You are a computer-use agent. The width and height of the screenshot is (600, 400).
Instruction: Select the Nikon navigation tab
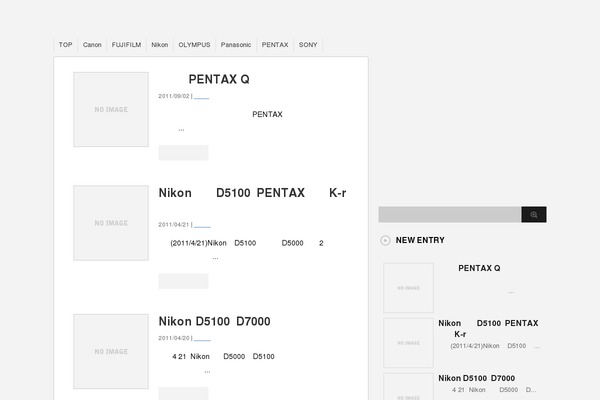[x=160, y=45]
